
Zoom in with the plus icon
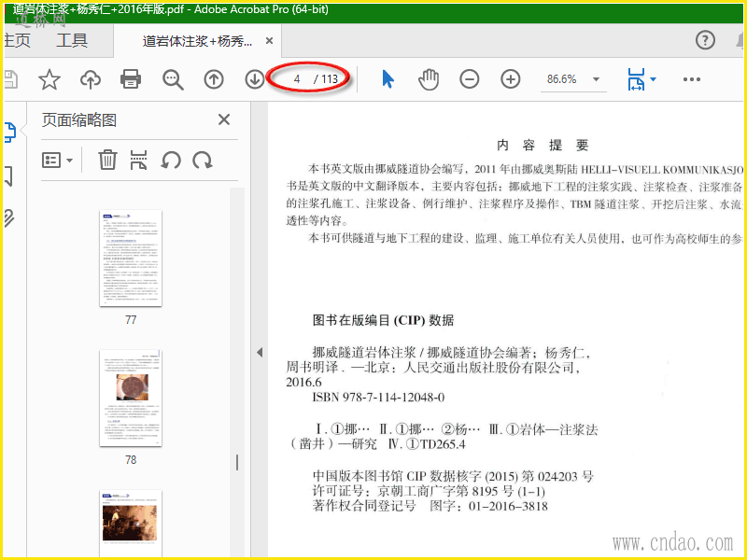point(510,79)
